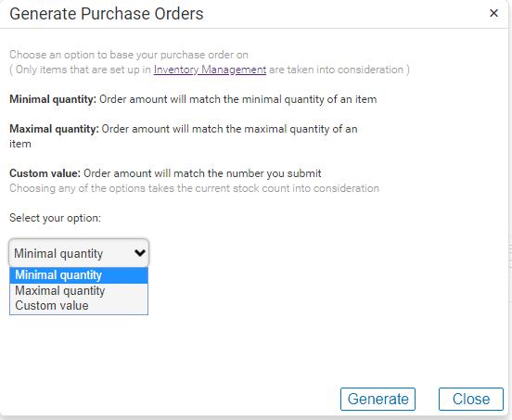Click the Close button at bottom
Screen dimensions: 512x420
[x=471, y=399]
